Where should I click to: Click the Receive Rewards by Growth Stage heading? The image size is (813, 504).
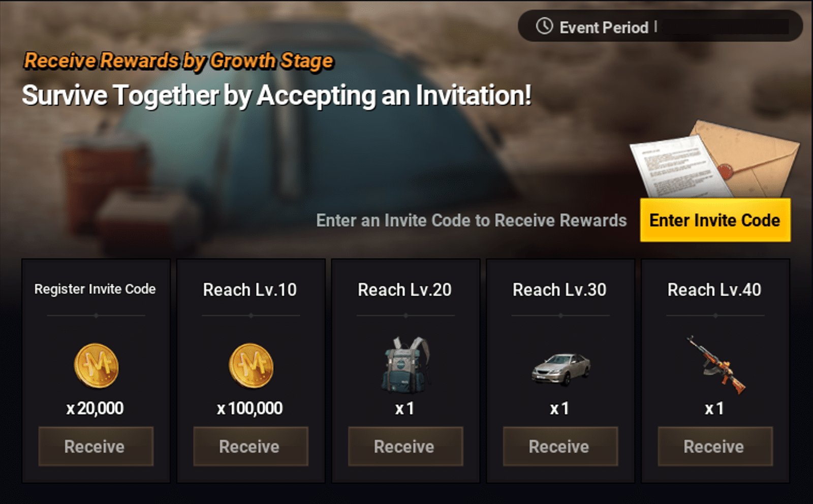click(179, 61)
